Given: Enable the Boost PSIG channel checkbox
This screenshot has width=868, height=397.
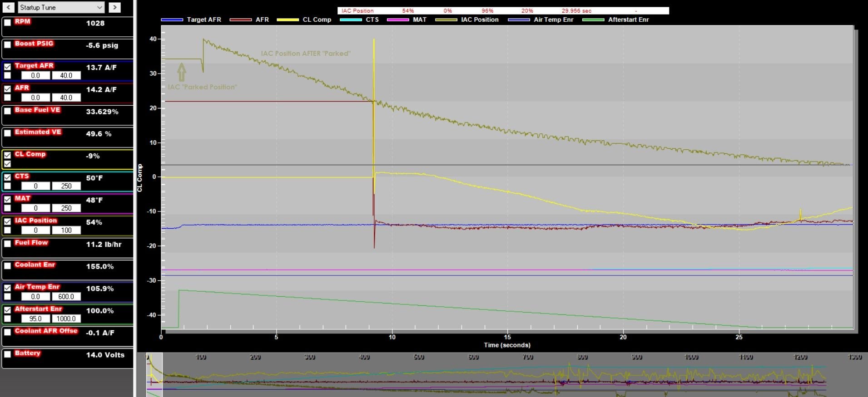Looking at the screenshot, I should (x=7, y=45).
